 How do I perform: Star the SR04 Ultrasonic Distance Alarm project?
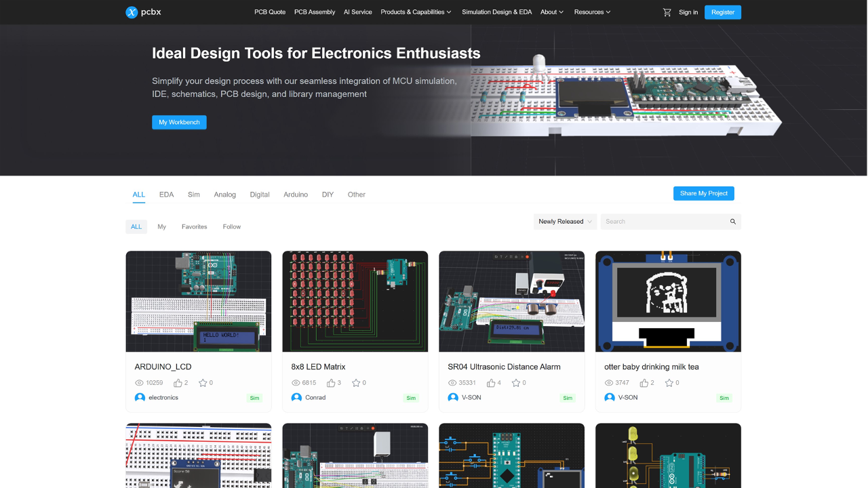[x=516, y=383]
